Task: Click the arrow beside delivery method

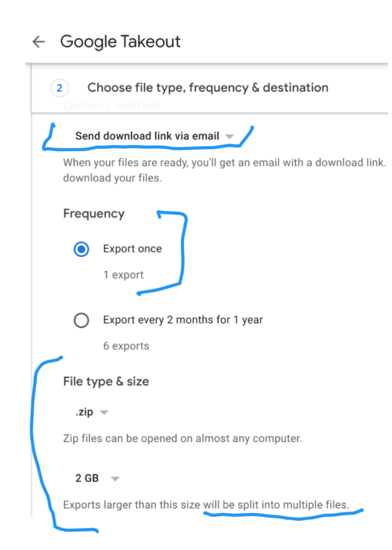Action: [229, 136]
